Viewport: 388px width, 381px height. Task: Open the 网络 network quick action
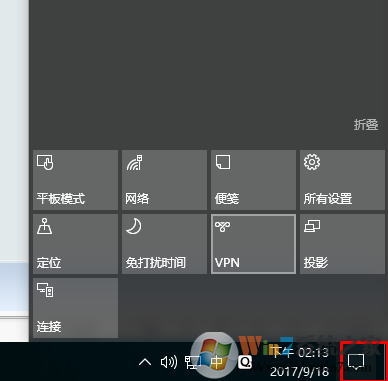click(164, 180)
